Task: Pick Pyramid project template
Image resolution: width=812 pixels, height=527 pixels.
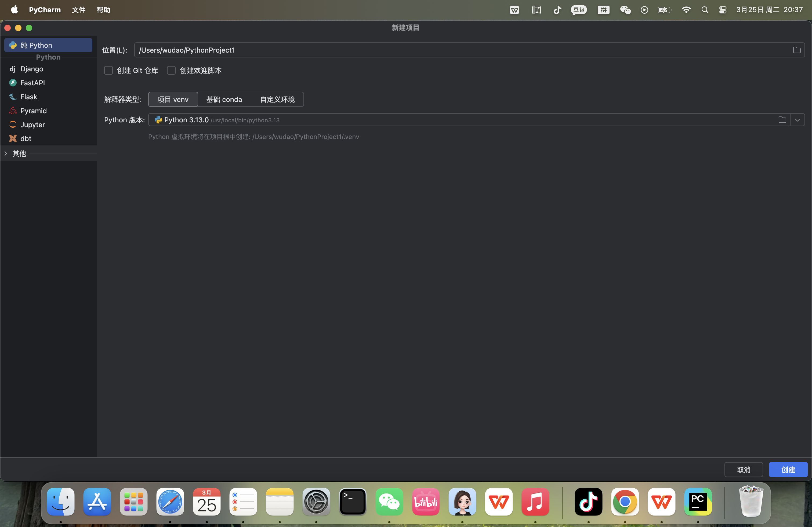Action: [x=33, y=111]
